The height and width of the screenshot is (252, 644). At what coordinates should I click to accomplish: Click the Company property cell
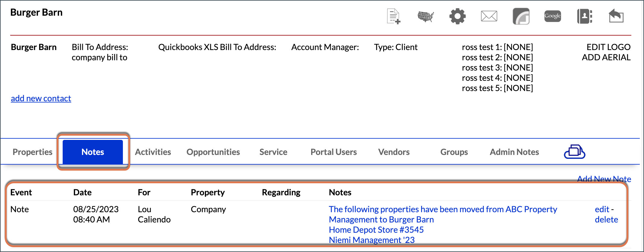[208, 209]
